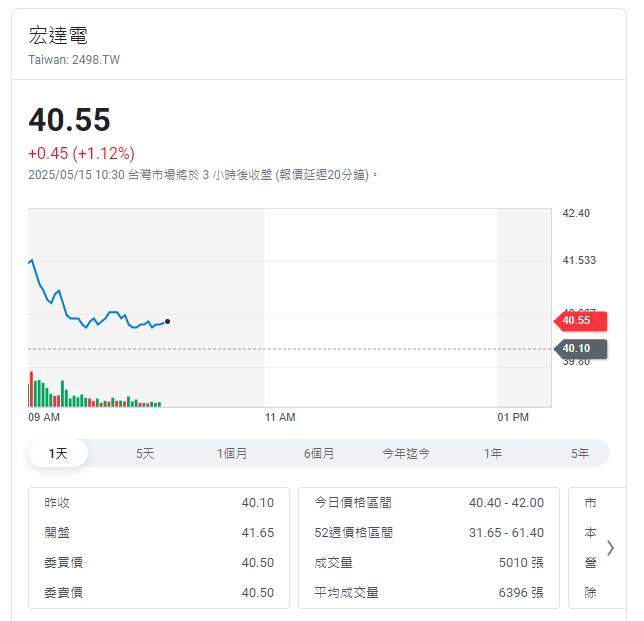
Task: Select 今年迄今 range tab
Action: 406,453
